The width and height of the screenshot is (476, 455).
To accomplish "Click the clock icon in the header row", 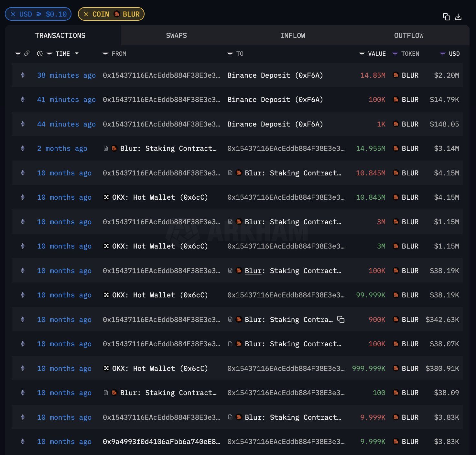I will (39, 54).
